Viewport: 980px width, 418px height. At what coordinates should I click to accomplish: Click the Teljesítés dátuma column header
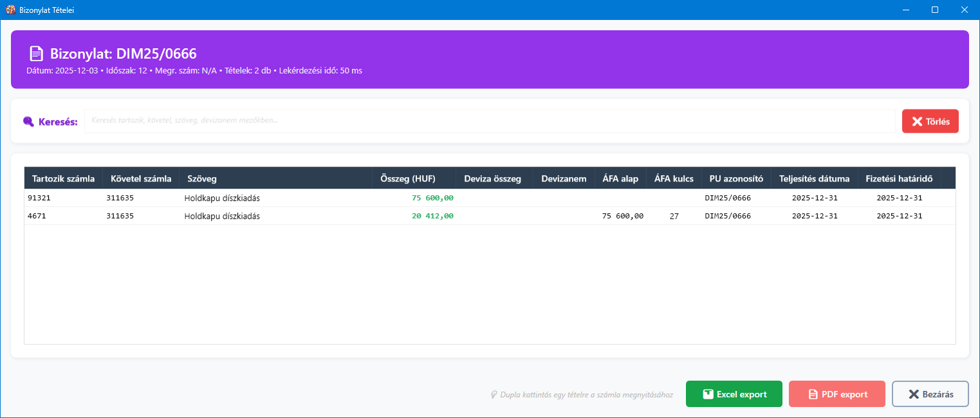814,178
